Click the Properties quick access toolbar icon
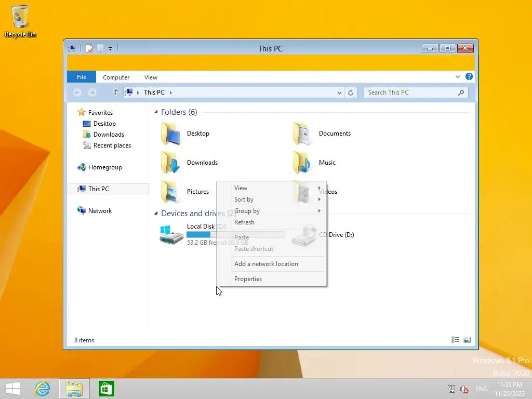 89,48
